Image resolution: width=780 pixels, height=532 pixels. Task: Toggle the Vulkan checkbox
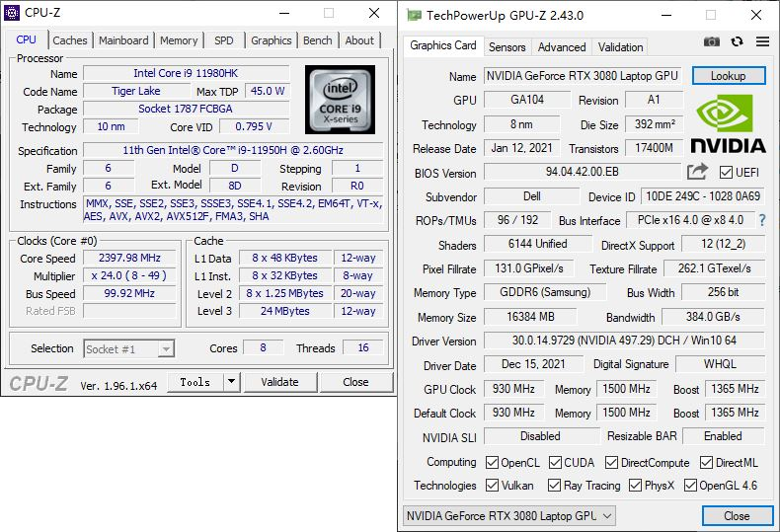(492, 485)
